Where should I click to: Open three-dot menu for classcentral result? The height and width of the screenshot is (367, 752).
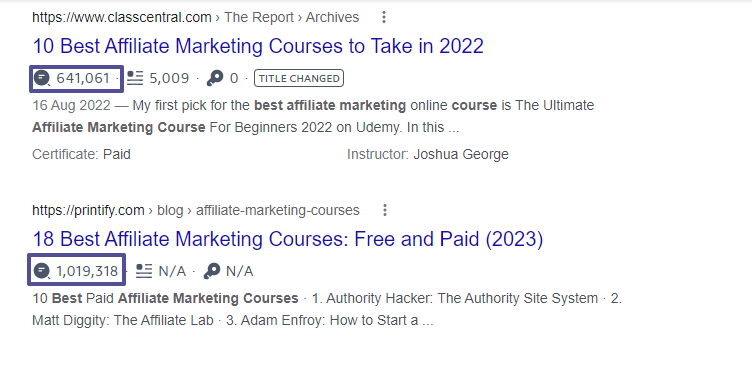[384, 17]
